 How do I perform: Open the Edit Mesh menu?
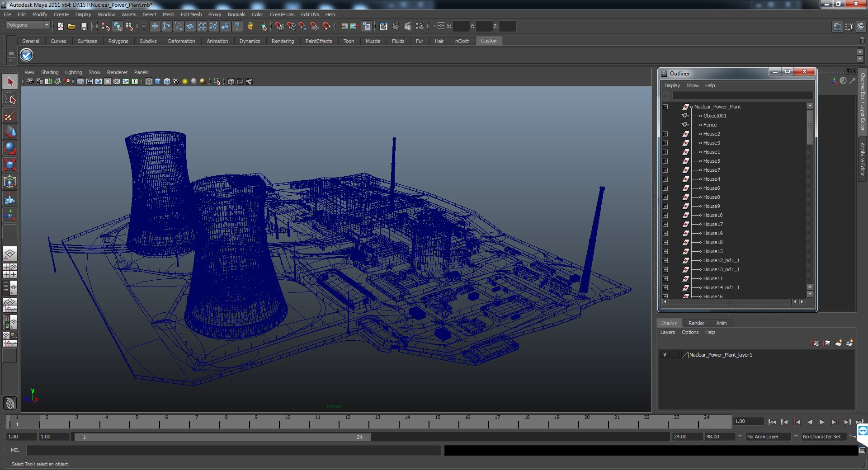pos(191,14)
